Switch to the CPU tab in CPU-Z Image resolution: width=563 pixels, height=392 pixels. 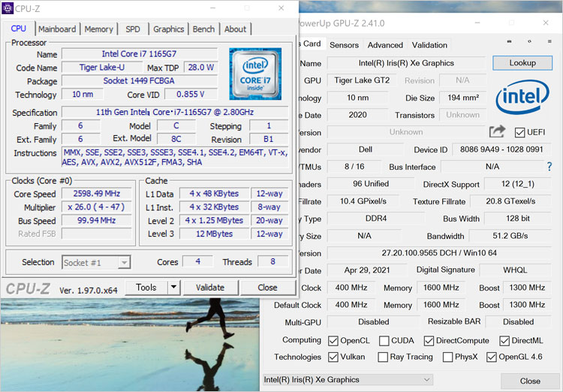tap(18, 29)
